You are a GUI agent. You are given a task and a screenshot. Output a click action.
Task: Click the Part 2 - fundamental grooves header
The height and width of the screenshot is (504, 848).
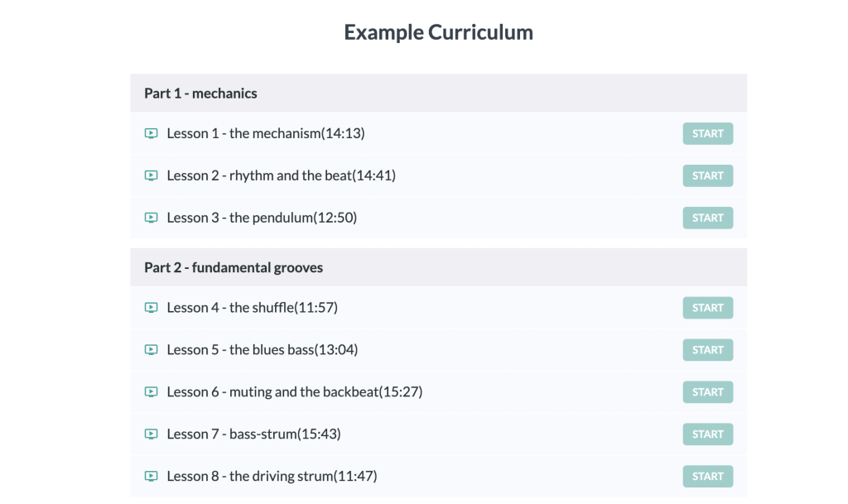tap(439, 267)
